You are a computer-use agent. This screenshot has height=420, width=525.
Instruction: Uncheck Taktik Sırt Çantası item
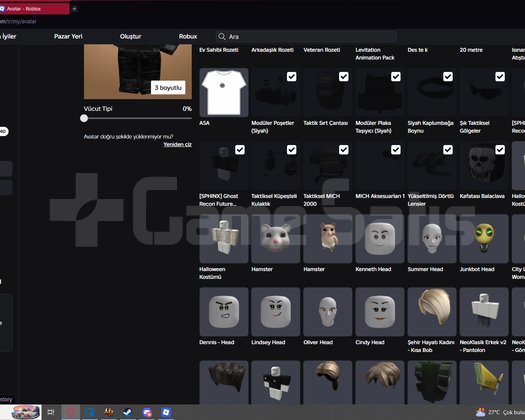coord(344,77)
